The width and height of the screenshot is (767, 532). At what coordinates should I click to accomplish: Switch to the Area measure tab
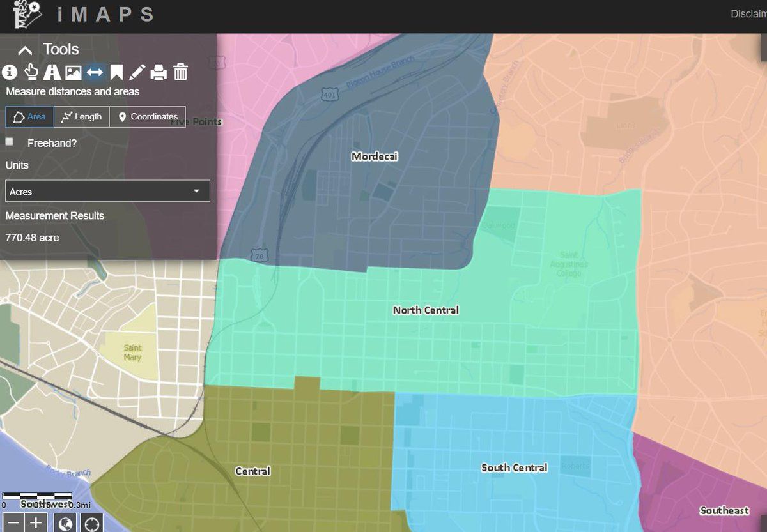[x=29, y=117]
